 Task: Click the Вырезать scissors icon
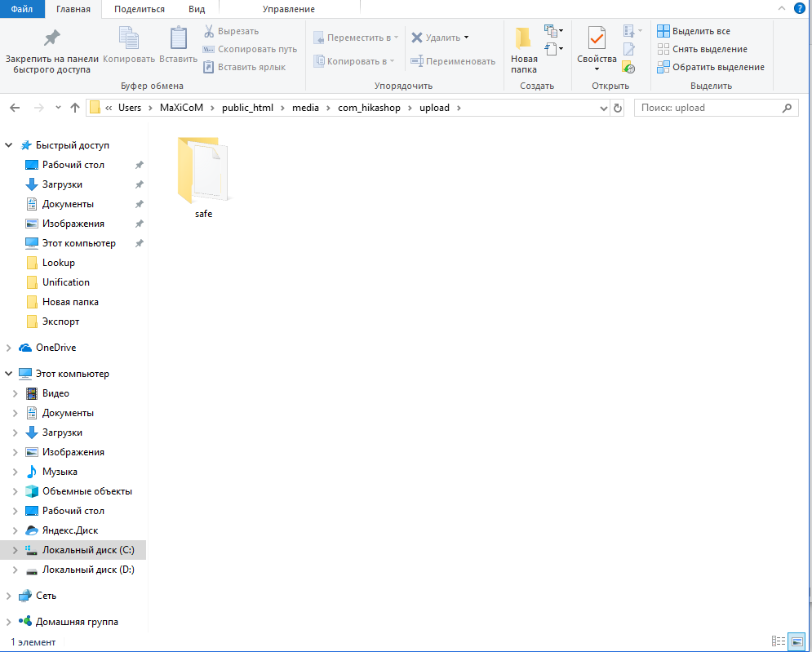point(209,31)
